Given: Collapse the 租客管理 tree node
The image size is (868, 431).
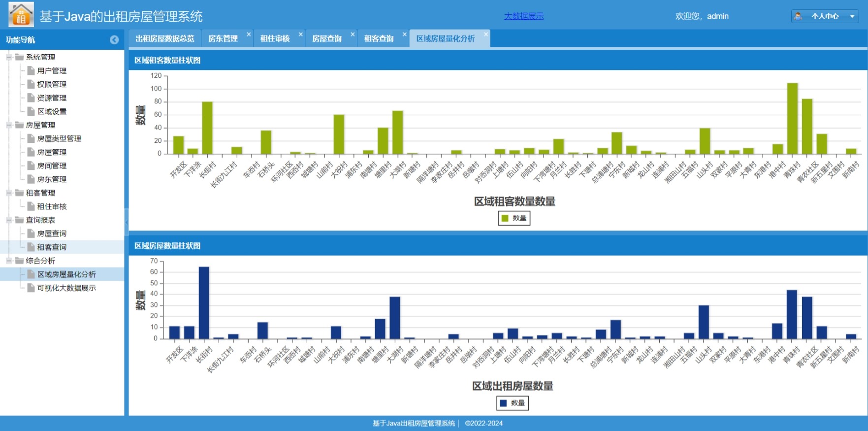Looking at the screenshot, I should (9, 193).
